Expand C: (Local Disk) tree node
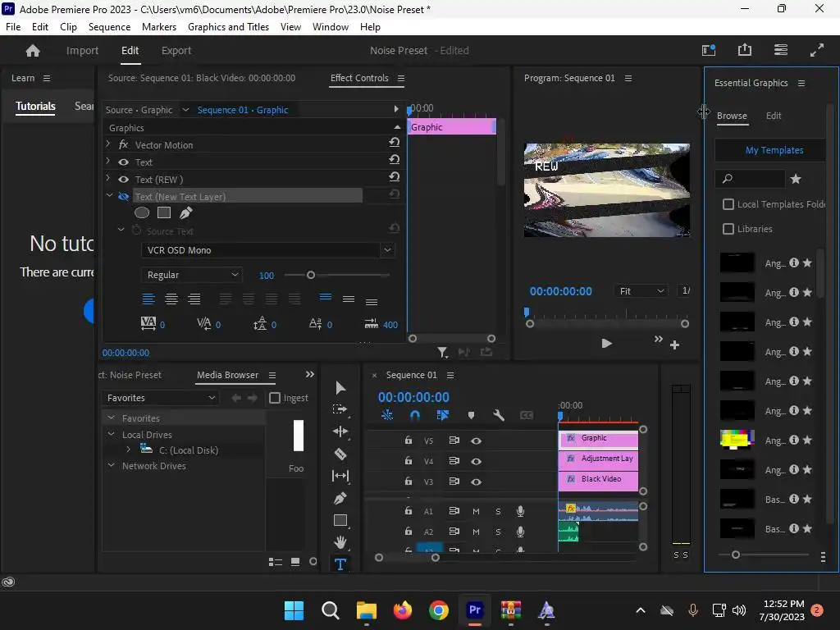This screenshot has height=630, width=840. tap(128, 450)
